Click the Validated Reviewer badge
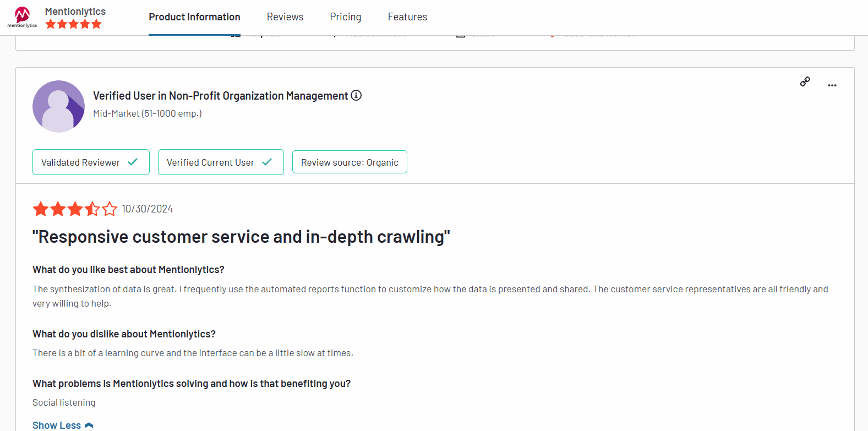This screenshot has height=431, width=868. tap(81, 162)
